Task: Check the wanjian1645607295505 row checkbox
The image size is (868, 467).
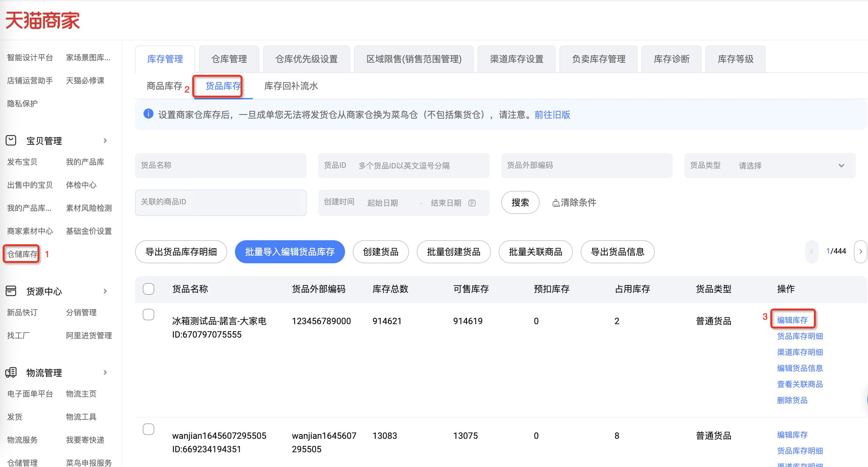Action: coord(148,429)
